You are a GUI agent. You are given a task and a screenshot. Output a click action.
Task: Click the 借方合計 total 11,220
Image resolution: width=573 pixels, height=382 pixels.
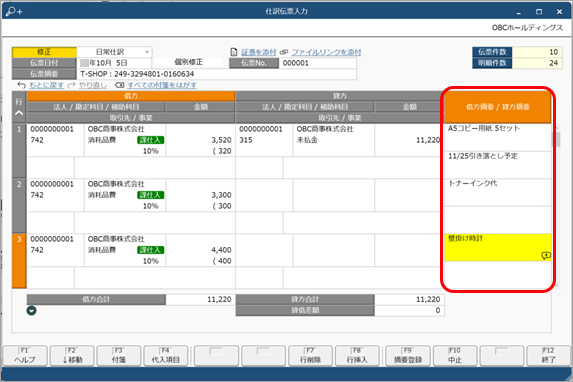pos(200,299)
